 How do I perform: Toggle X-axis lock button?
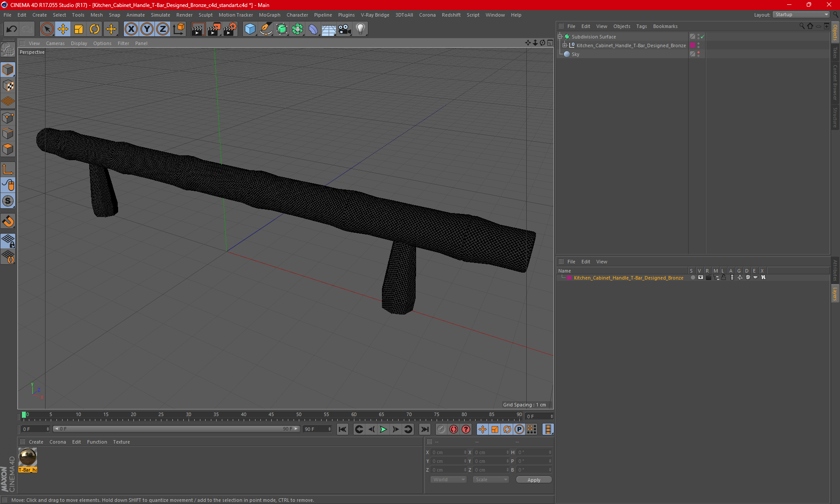tap(131, 29)
